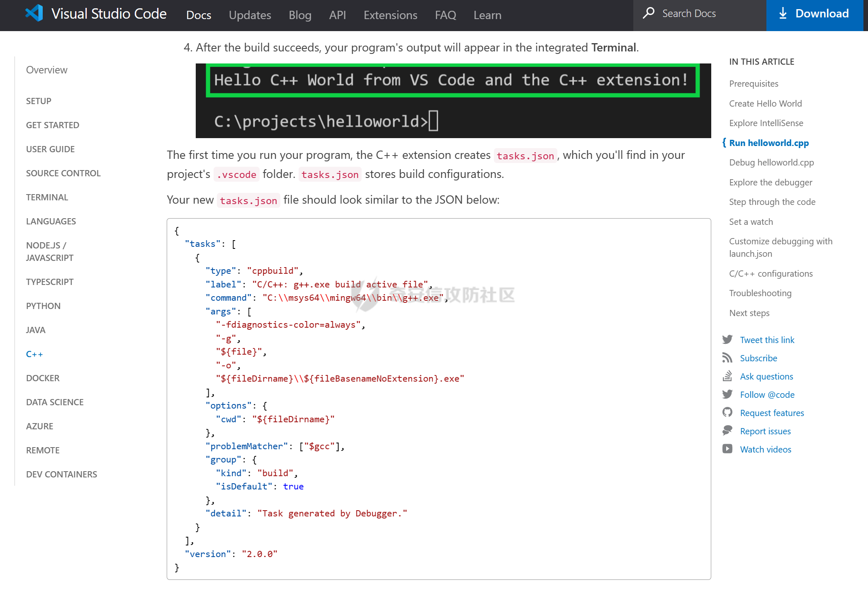This screenshot has width=868, height=589.
Task: Click the Request features link text
Action: [772, 413]
